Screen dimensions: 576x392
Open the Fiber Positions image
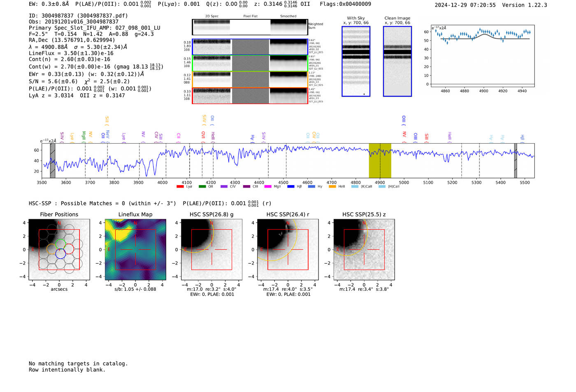(59, 250)
